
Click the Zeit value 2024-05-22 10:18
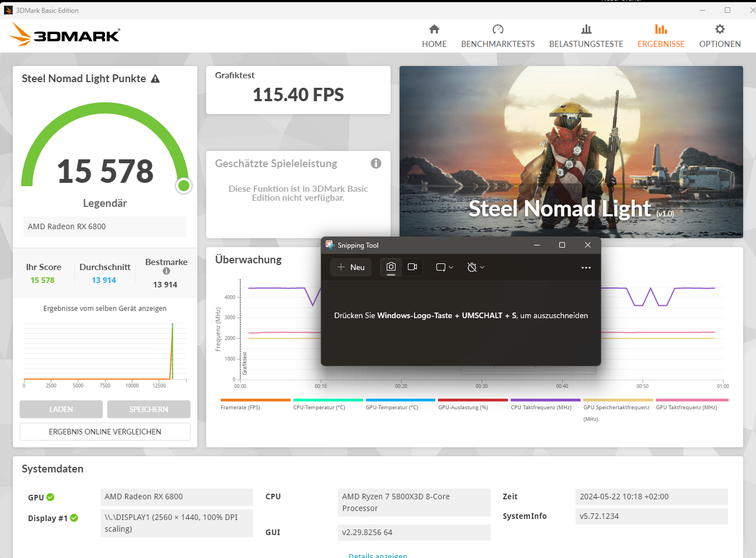click(x=652, y=496)
